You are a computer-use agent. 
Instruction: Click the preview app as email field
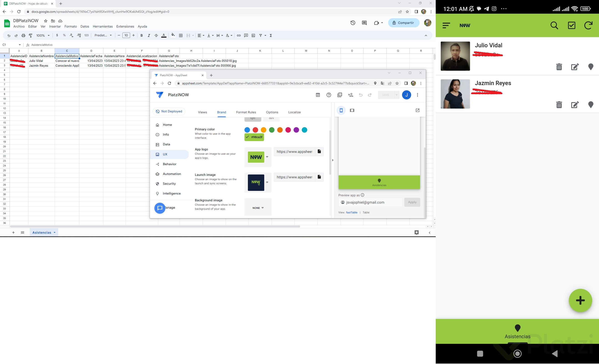coord(370,202)
